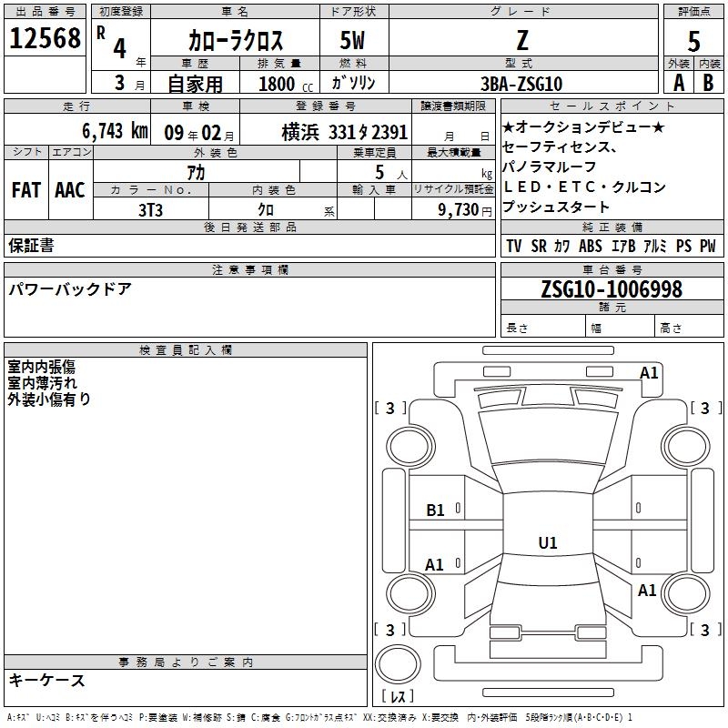
Task: Select the lot number 12568
Action: [45, 38]
